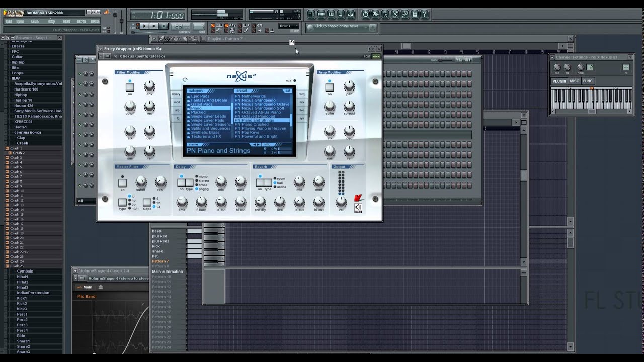Click the Filter Modifier cutoff knob in Nexus
This screenshot has height=362, width=644.
[x=130, y=106]
